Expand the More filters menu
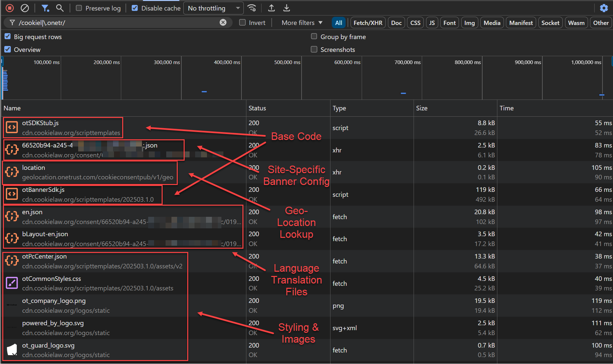The height and width of the screenshot is (364, 613). pos(302,23)
